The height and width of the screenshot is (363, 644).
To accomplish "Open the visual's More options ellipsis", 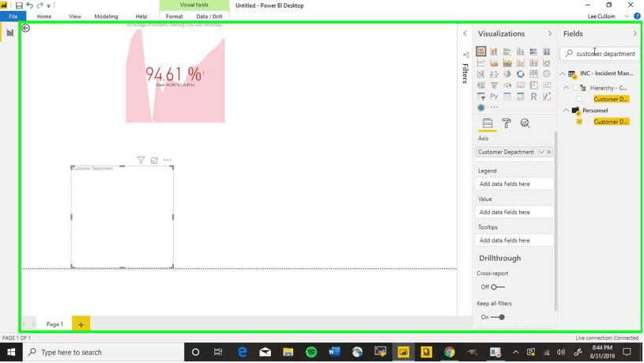I will 168,161.
